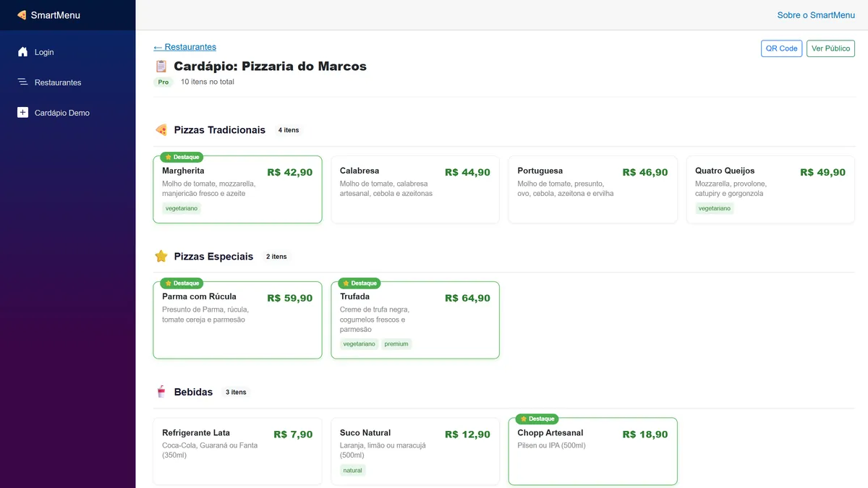Open the Sobre o SmartMenu link
The image size is (868, 488).
(816, 15)
